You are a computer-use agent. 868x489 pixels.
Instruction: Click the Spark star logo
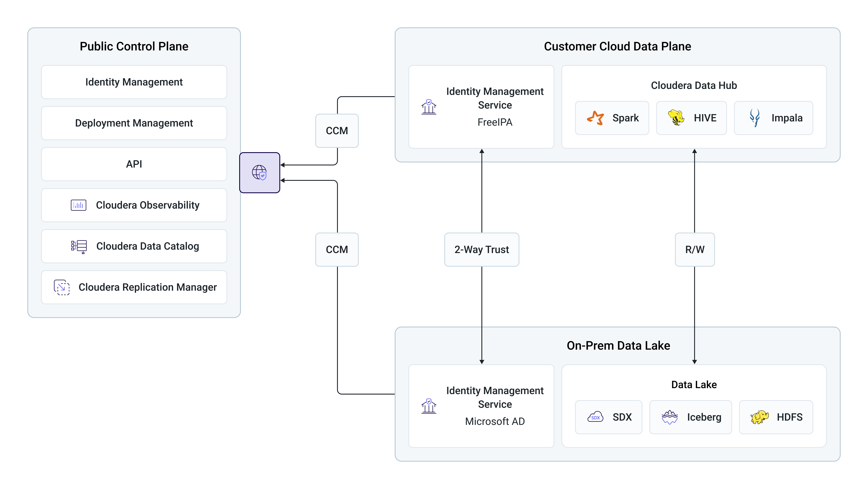tap(595, 118)
